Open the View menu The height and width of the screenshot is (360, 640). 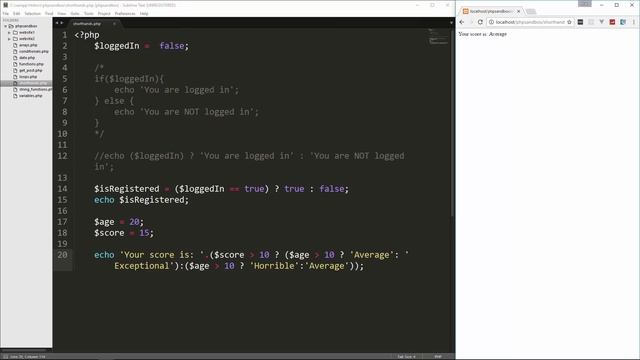tap(62, 13)
